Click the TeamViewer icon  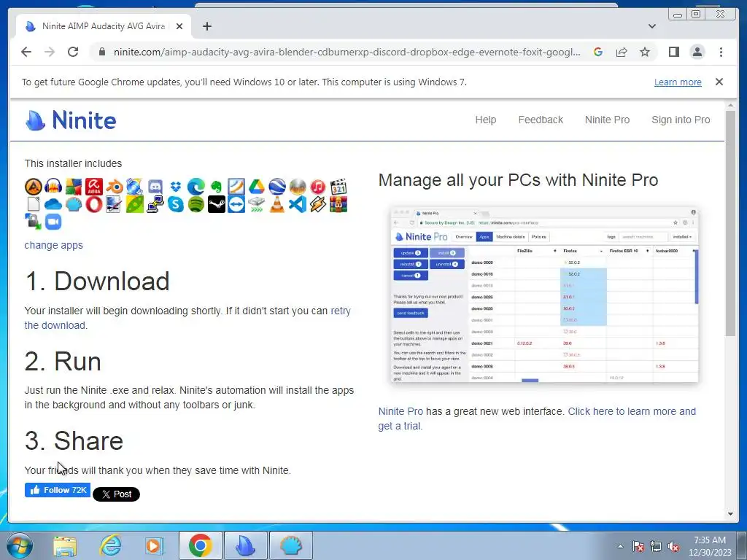click(x=237, y=204)
